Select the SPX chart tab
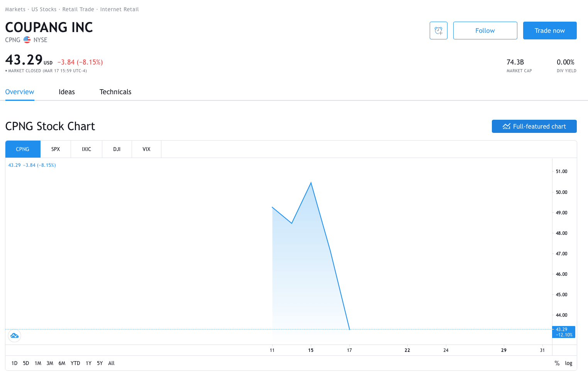This screenshot has height=377, width=588. tap(56, 149)
